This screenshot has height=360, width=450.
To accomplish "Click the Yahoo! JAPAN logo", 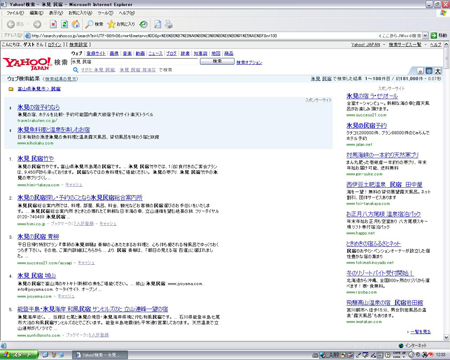I will (x=27, y=63).
